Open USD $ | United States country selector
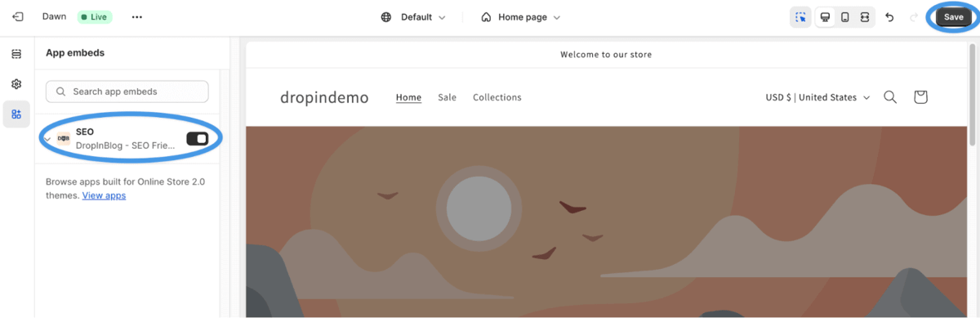Screen dimensions: 980x318 (817, 97)
